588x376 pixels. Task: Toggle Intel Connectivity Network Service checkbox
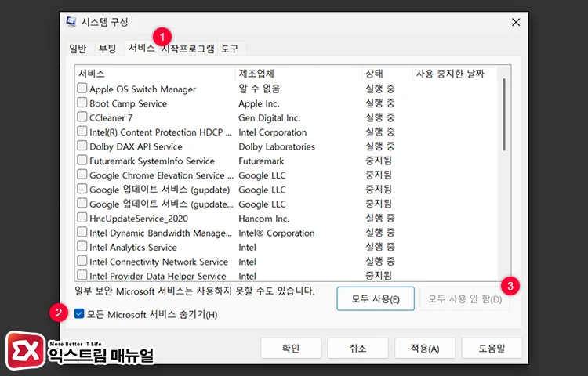pos(82,261)
